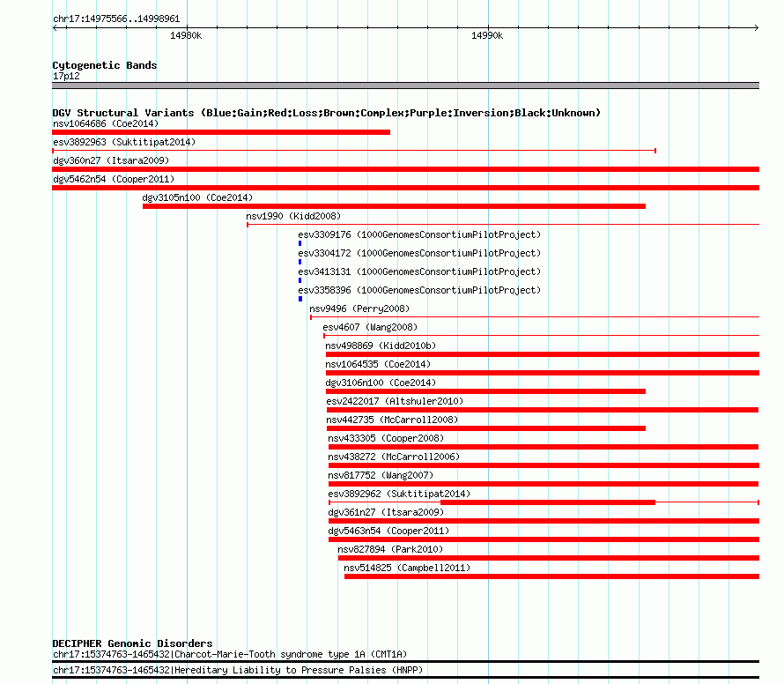Select the Cytogenetic Bands track title

[105, 65]
